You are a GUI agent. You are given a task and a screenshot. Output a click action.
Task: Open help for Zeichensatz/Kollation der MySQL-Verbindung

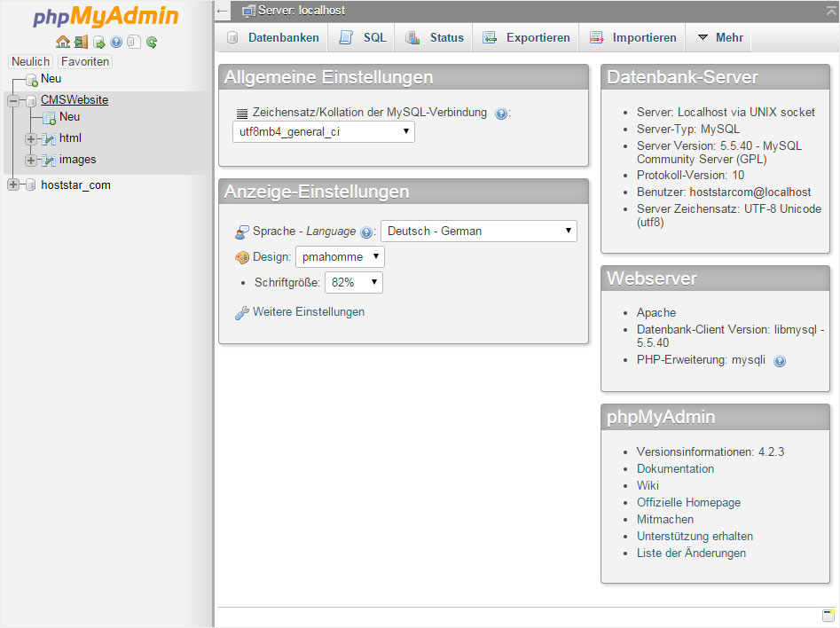tap(501, 114)
